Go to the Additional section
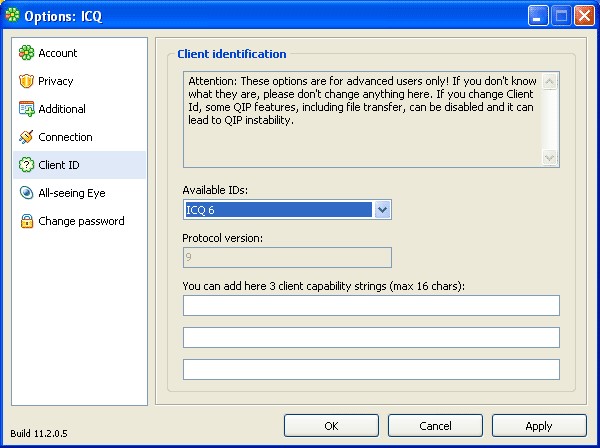 point(80,109)
